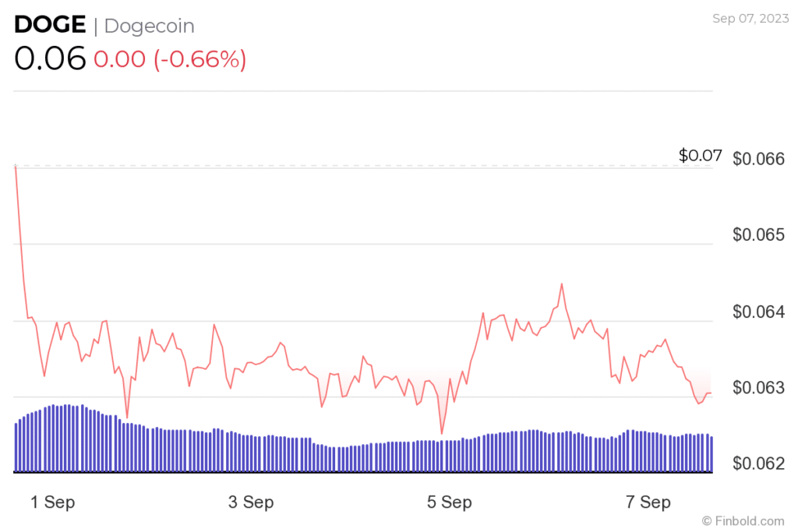This screenshot has height=532, width=798.
Task: Click the DOGE ticker symbol
Action: point(50,25)
